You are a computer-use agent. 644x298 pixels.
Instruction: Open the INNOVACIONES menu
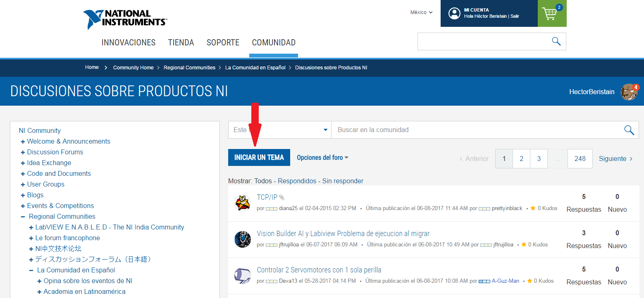click(129, 43)
